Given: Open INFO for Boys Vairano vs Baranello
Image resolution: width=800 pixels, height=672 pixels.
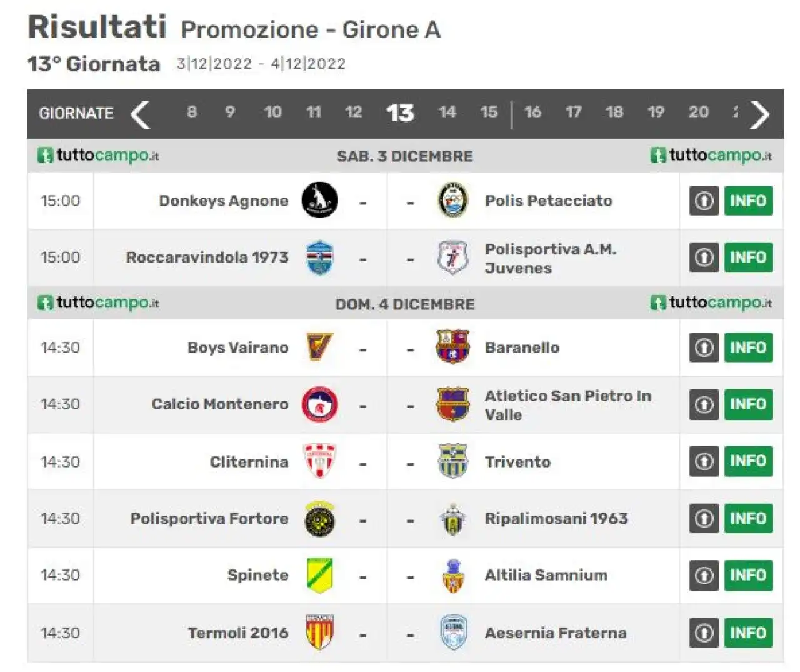Looking at the screenshot, I should pos(748,348).
